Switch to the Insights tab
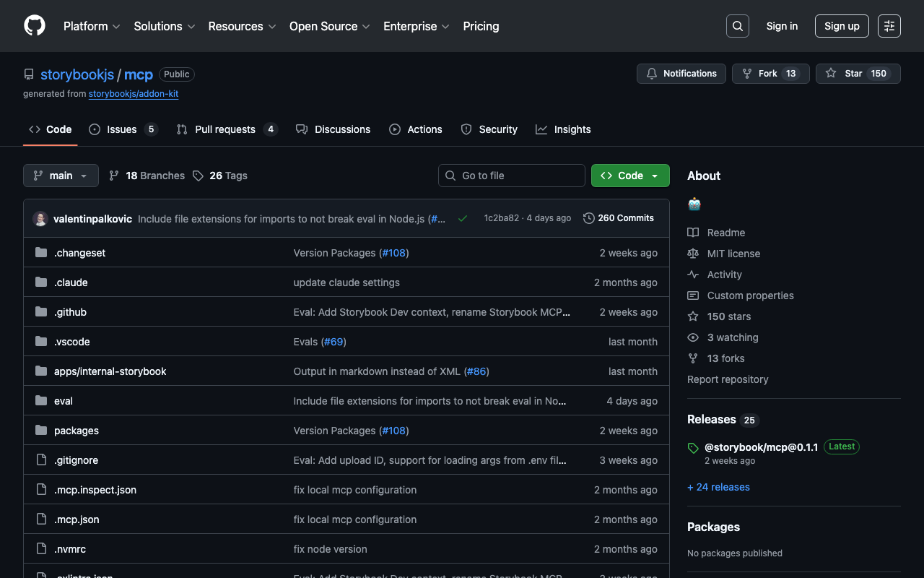Viewport: 924px width, 578px height. (x=563, y=129)
